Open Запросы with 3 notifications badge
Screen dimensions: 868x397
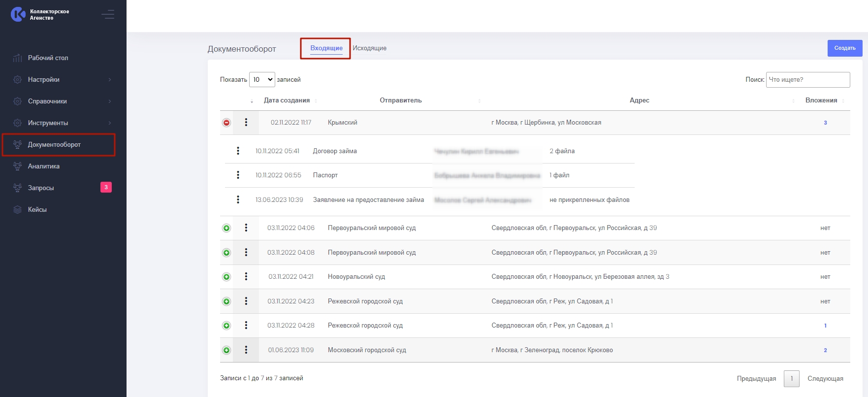[41, 188]
